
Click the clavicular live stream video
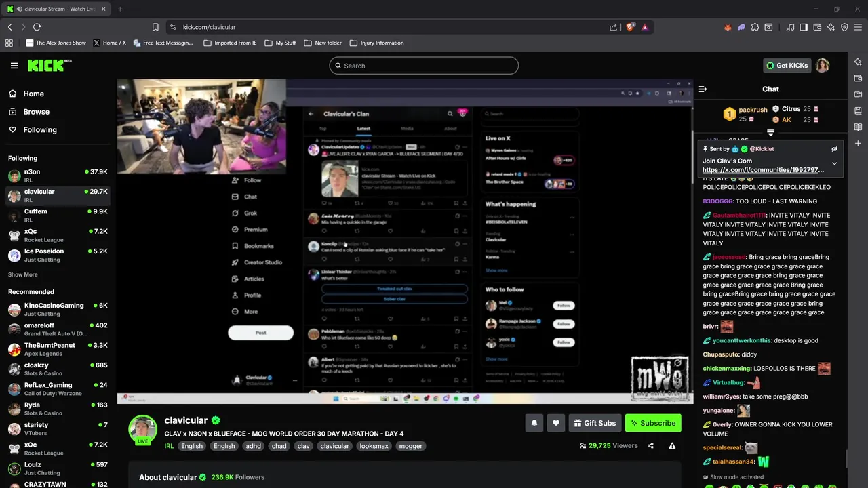(405, 241)
